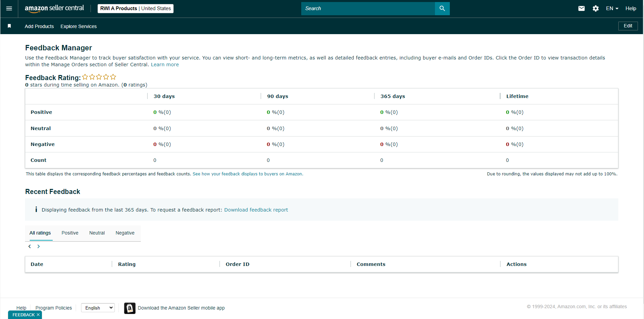Select the All ratings tab
644x319 pixels.
(40, 233)
